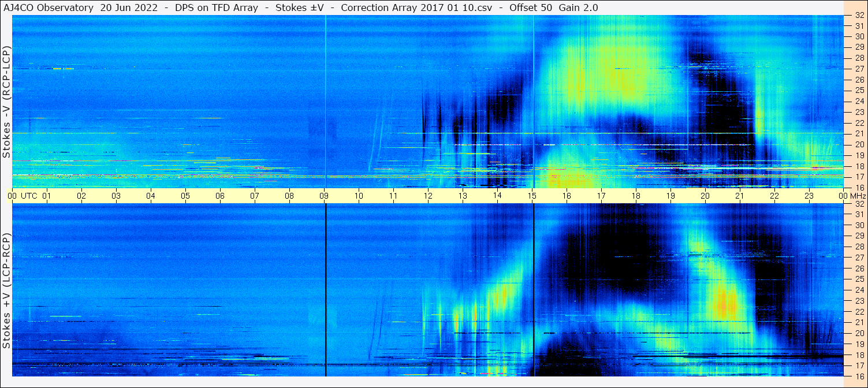Image resolution: width=868 pixels, height=388 pixels.
Task: Click 20 MHz label on Stokes -V scale
Action: 859,144
